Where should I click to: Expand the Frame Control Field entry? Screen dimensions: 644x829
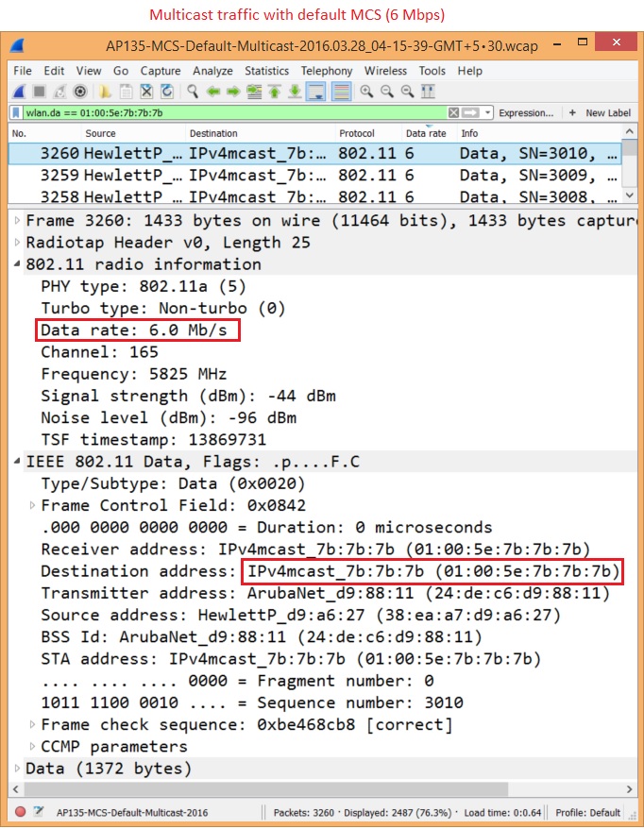[x=33, y=506]
